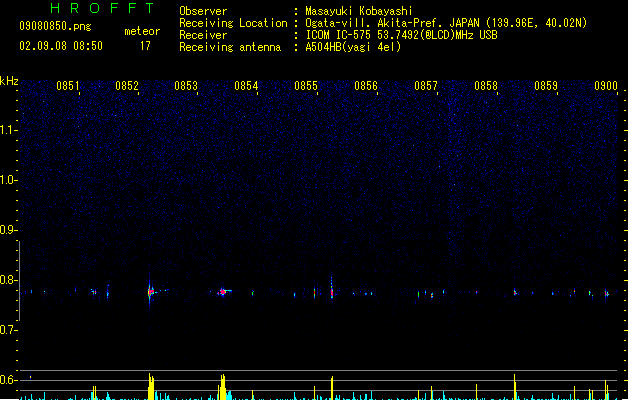Click the strong meteor echo after 0852

(150, 292)
